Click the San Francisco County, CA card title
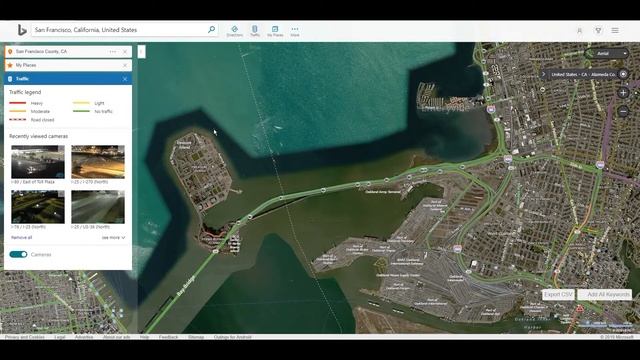 [41, 51]
